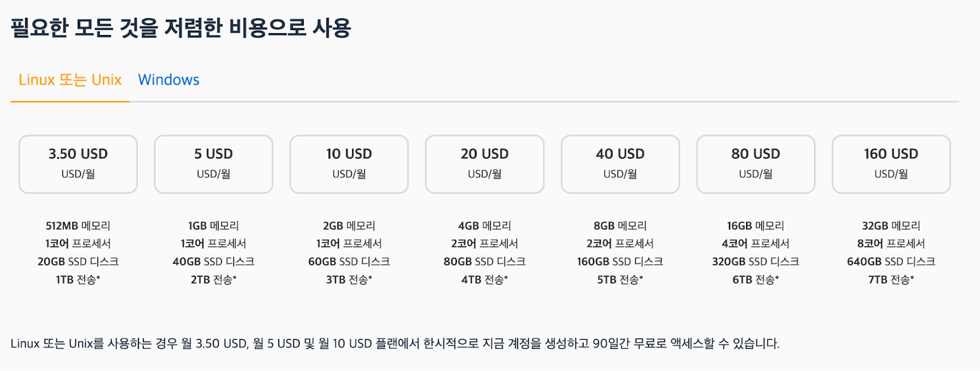Choose the 3.50 USD monthly plan

[x=78, y=164]
